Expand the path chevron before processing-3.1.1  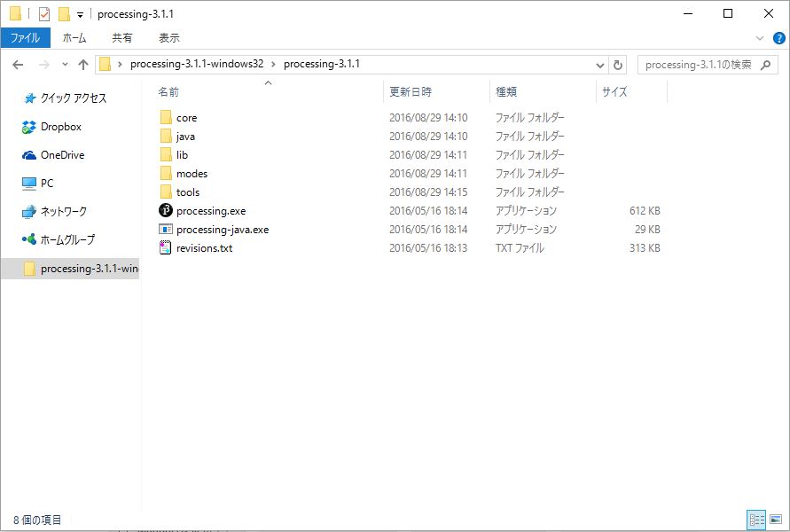click(273, 64)
